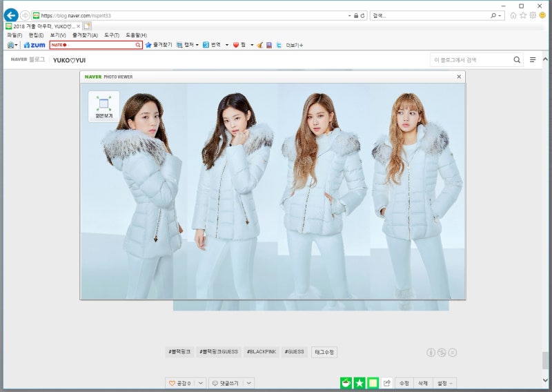Go back with the browser back arrow
Screen dimensions: 552x392
[x=11, y=15]
